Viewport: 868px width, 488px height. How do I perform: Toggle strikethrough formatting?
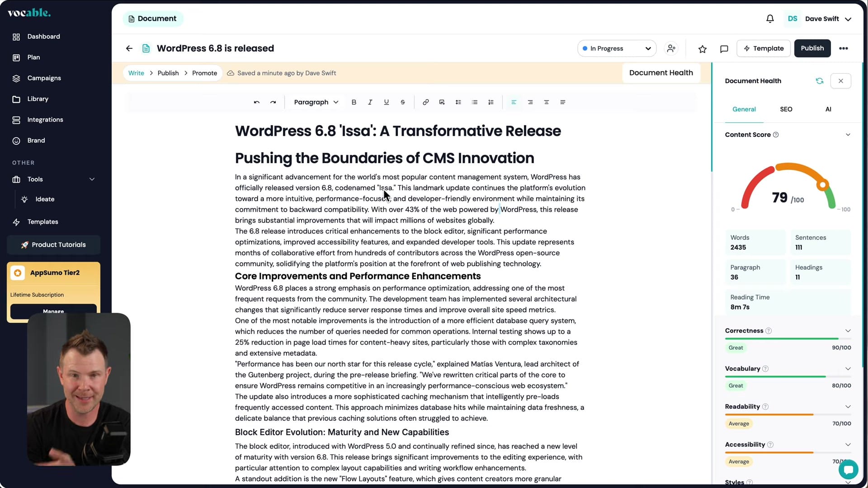tap(403, 102)
